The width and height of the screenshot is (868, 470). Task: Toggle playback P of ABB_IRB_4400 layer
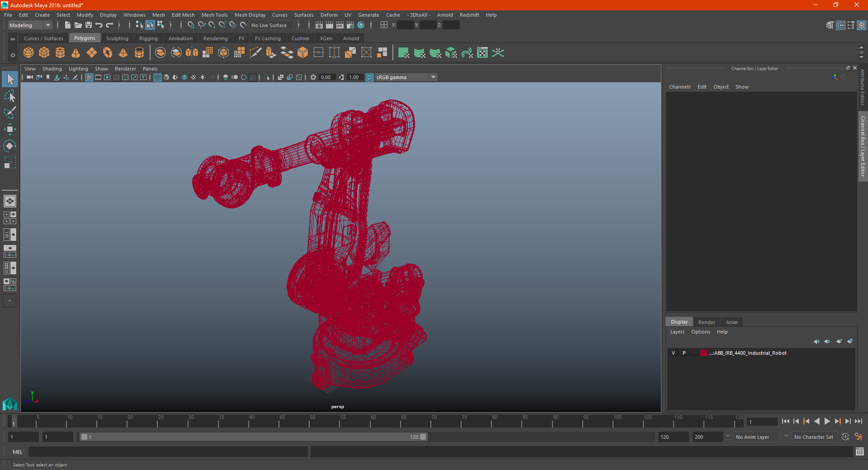(684, 353)
